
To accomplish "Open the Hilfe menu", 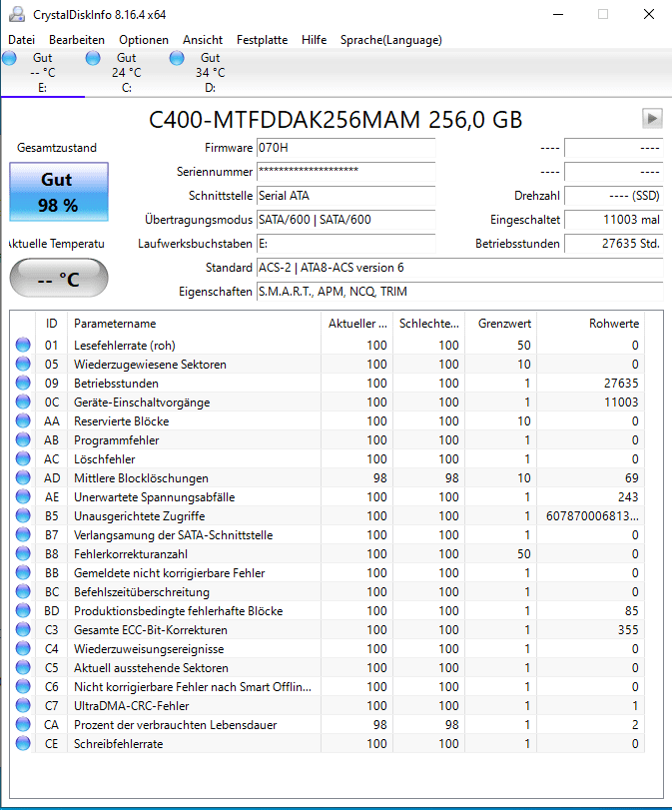I will pos(315,40).
